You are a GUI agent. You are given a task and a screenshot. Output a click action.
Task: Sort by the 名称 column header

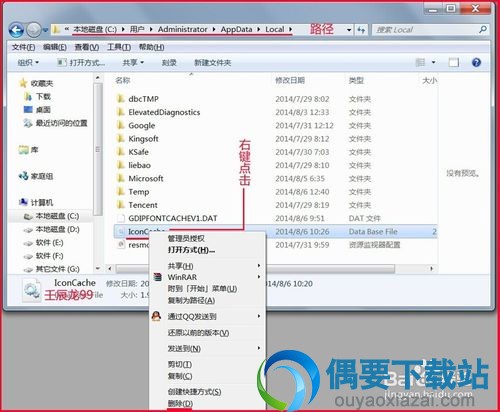pos(123,80)
